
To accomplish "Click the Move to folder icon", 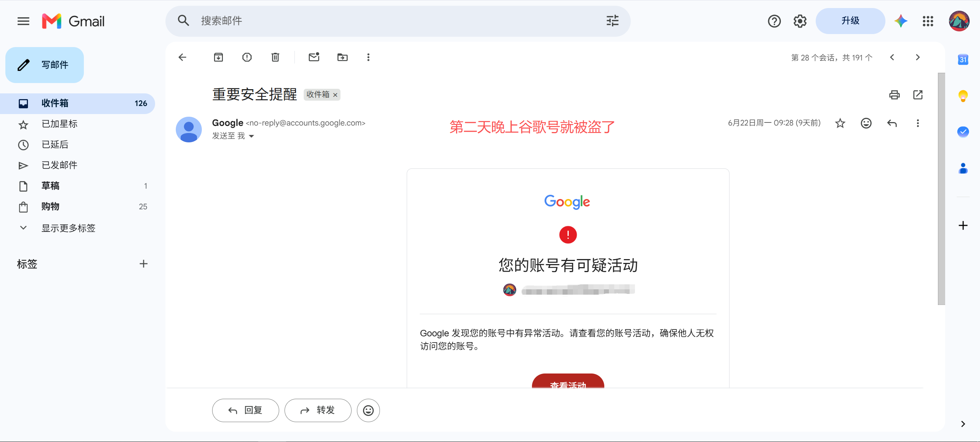I will [342, 57].
